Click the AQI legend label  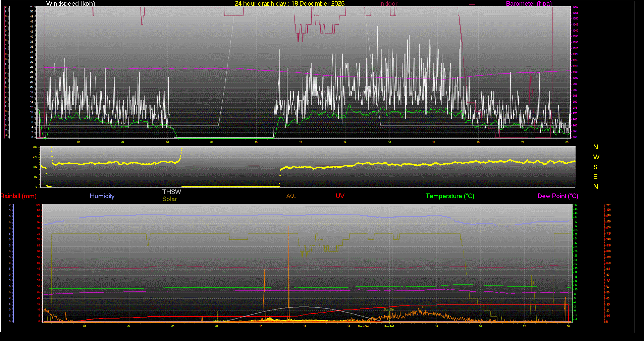[291, 196]
